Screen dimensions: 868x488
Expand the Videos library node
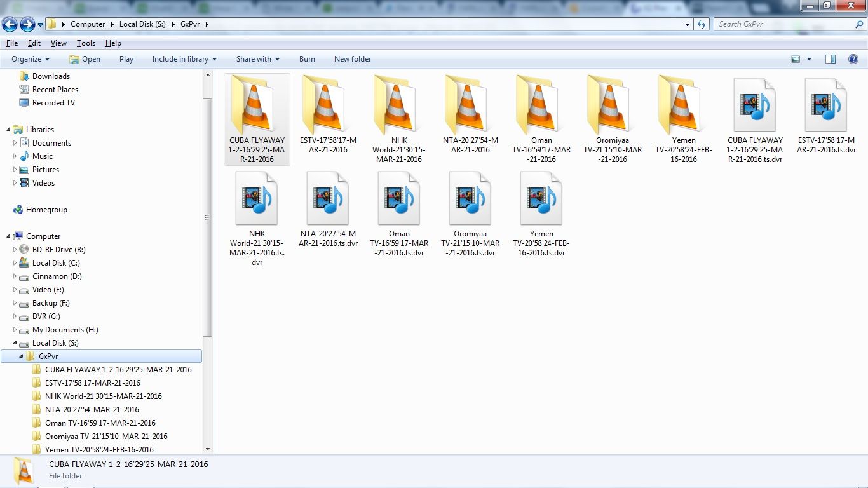(x=15, y=183)
